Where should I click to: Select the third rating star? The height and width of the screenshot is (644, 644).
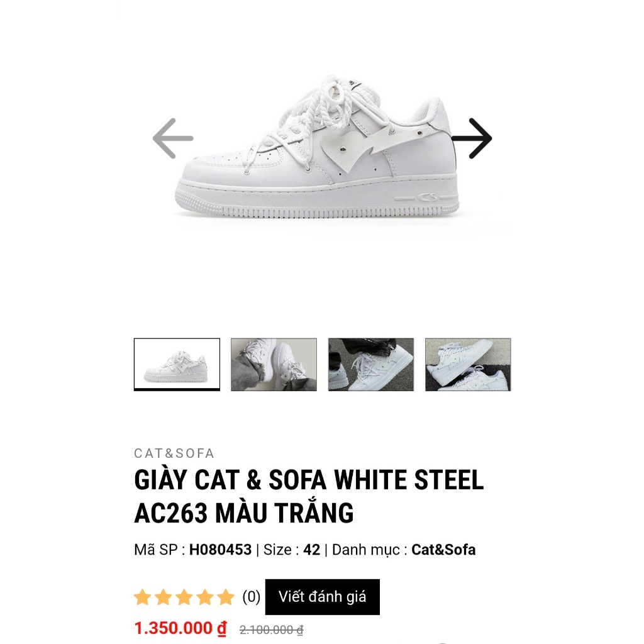[x=184, y=597]
